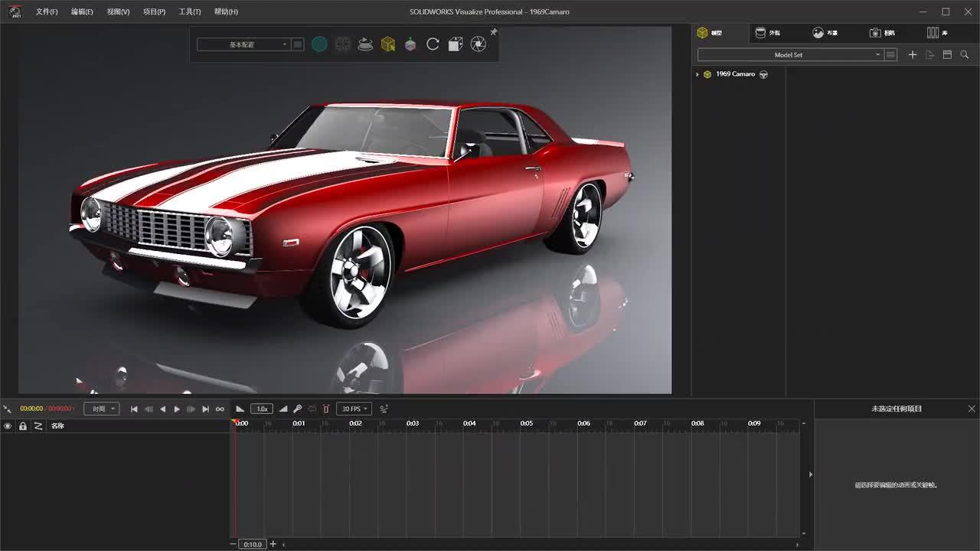Image resolution: width=980 pixels, height=551 pixels.
Task: Click the search magnifier above the model tree
Action: [x=965, y=54]
